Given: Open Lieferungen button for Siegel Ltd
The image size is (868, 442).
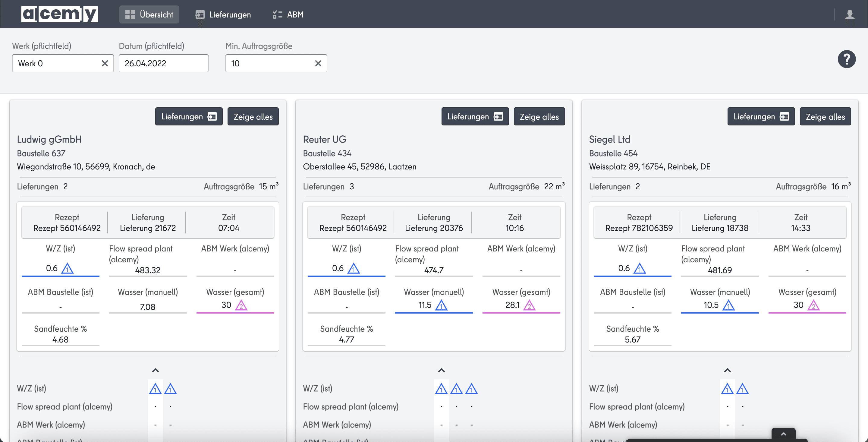Looking at the screenshot, I should pyautogui.click(x=761, y=117).
